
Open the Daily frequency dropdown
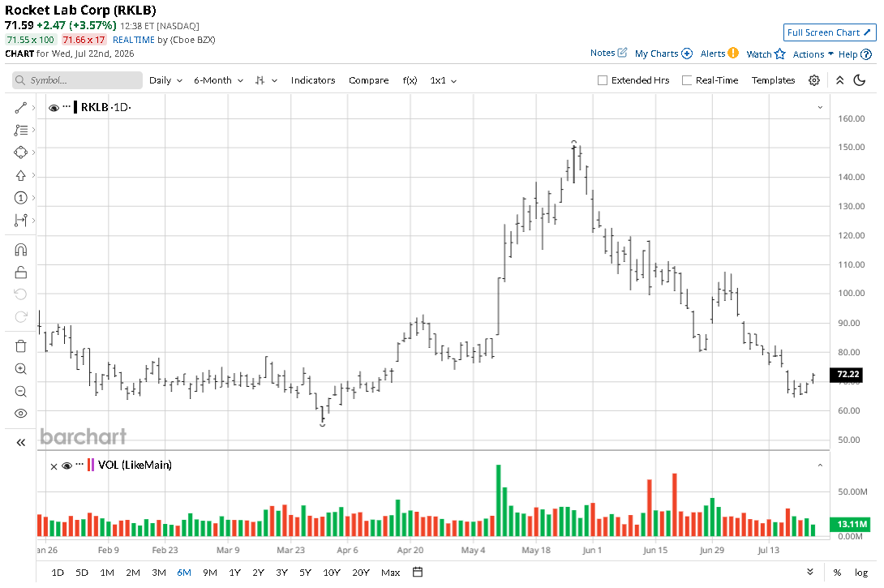165,80
